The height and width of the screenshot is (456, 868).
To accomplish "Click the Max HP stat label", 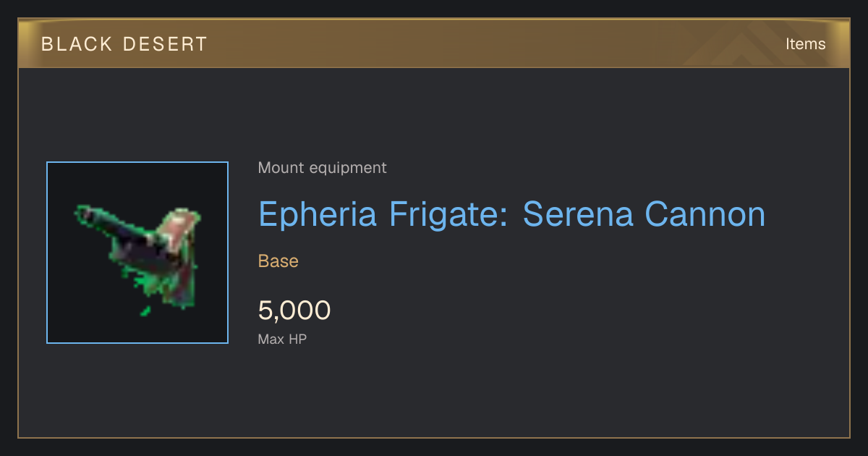I will tap(282, 339).
